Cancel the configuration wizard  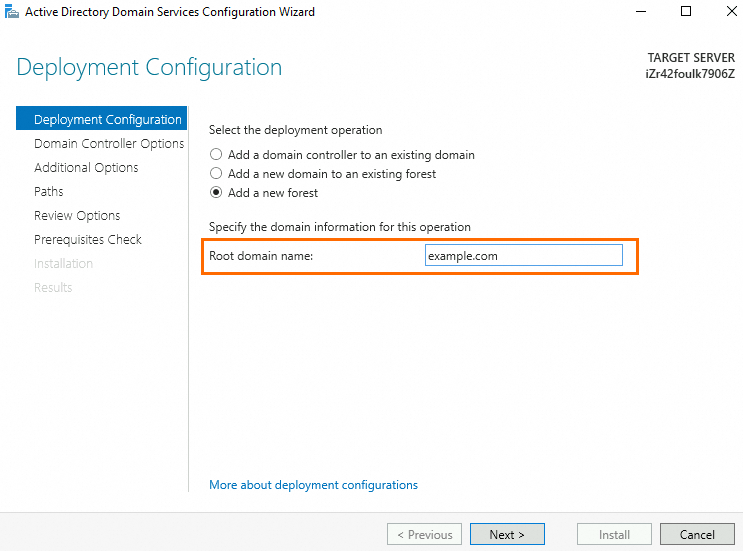(x=697, y=534)
